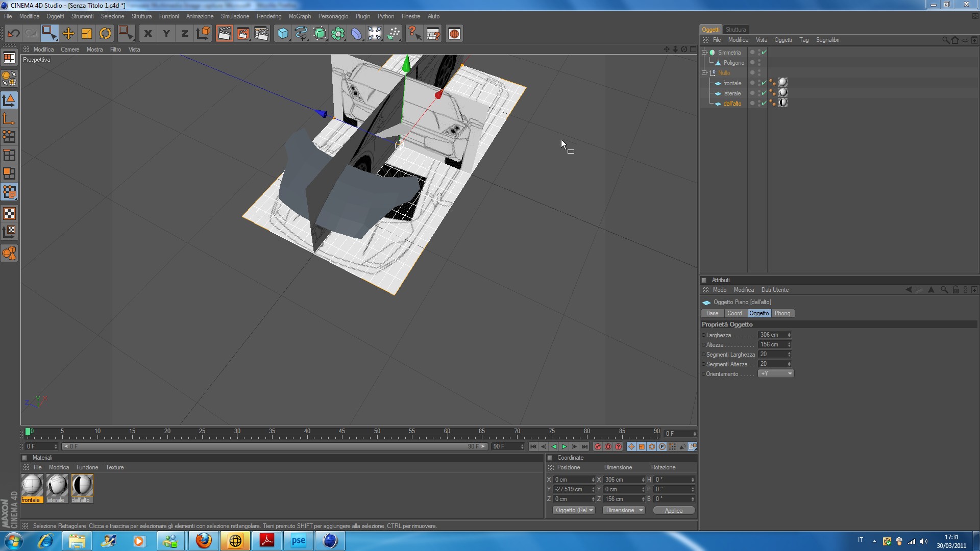Screen dimensions: 980x551
Task: Select the Move tool in toolbar
Action: pos(68,34)
